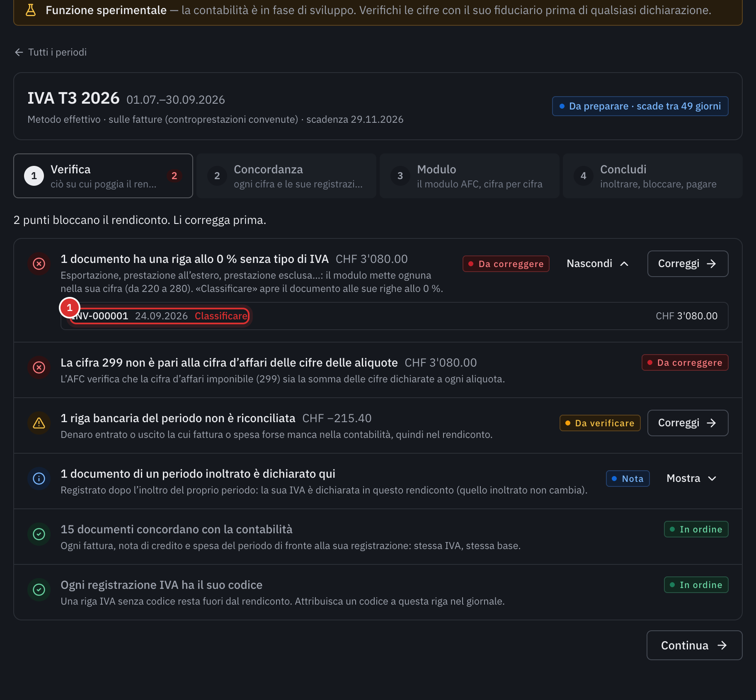
Task: Click the CHF −215.40 amount
Action: point(337,418)
